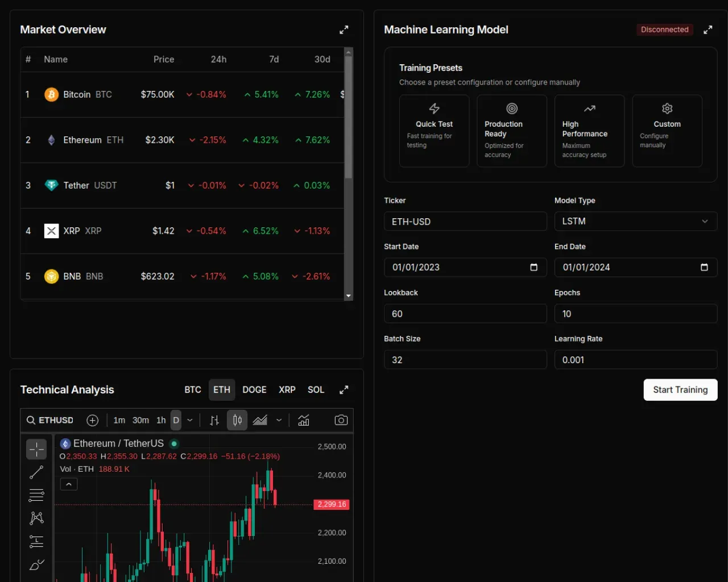Click the Start Training button
The height and width of the screenshot is (582, 728).
(680, 390)
